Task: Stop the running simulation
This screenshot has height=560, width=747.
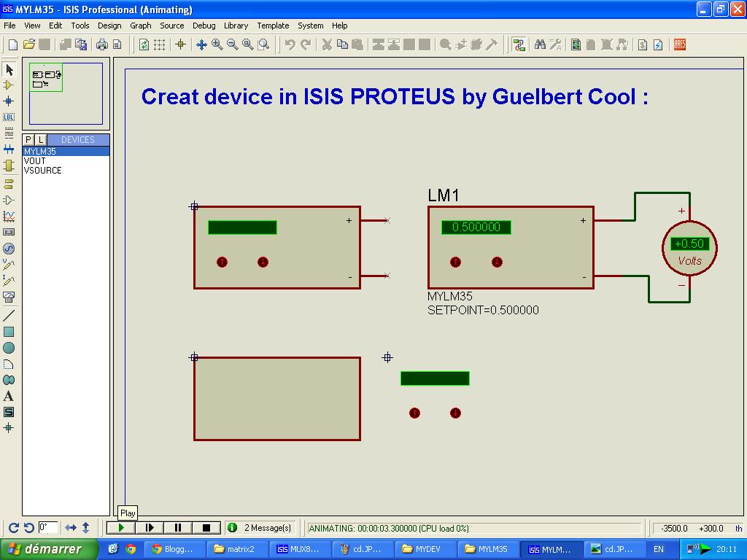Action: point(206,528)
